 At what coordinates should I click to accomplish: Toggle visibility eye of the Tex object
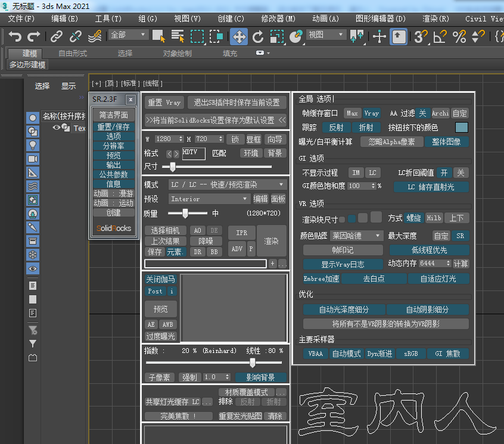coord(57,128)
